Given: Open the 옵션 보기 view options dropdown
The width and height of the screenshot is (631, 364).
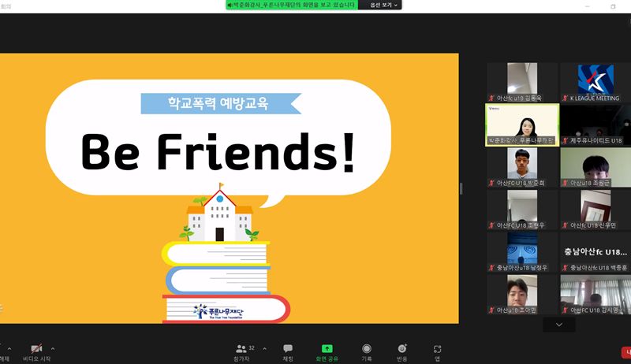Looking at the screenshot, I should click(x=381, y=5).
